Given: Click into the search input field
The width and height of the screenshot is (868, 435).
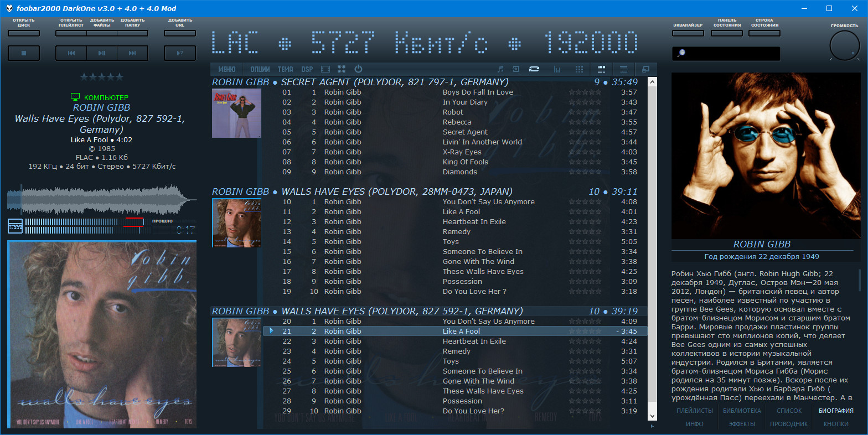Looking at the screenshot, I should click(726, 54).
